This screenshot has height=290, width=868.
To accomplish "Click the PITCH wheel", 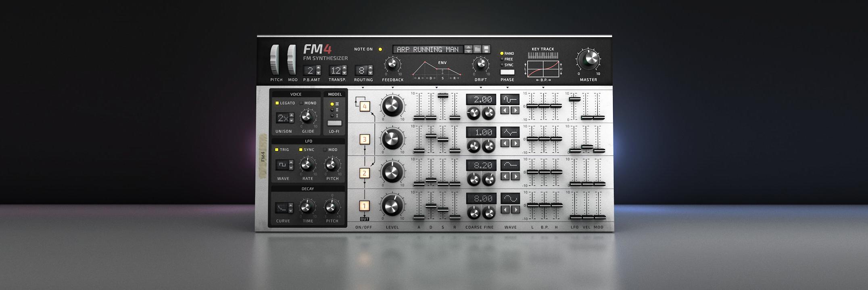I will tap(275, 60).
